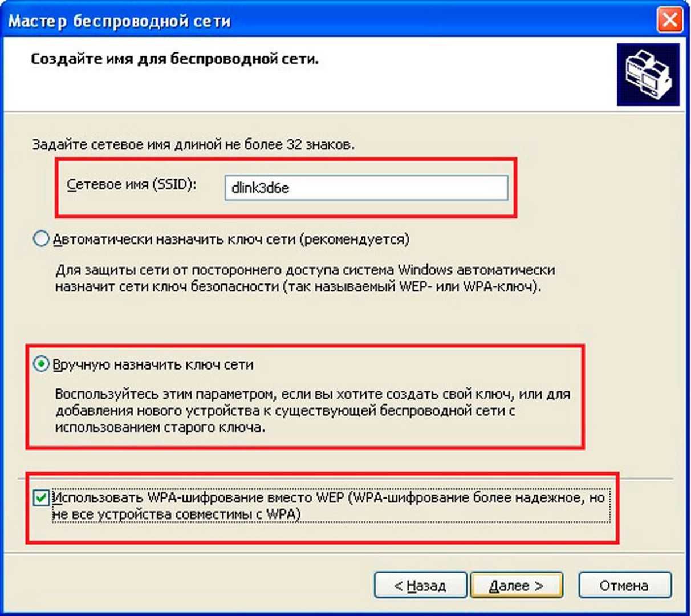
Task: Click the 'Мастер беспроводной сети' title bar text
Action: click(x=120, y=21)
